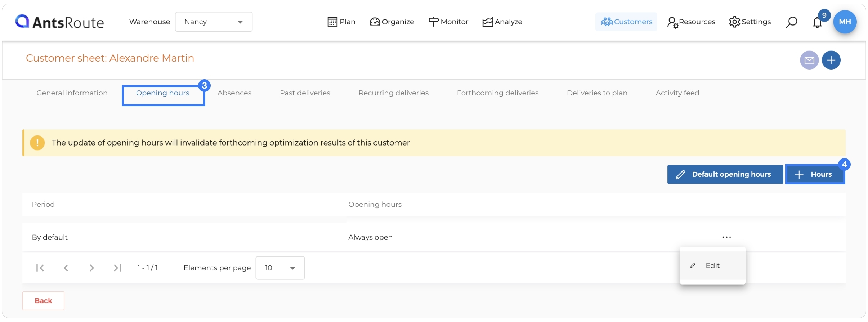The image size is (868, 322).
Task: Click the Period column header
Action: (x=43, y=204)
